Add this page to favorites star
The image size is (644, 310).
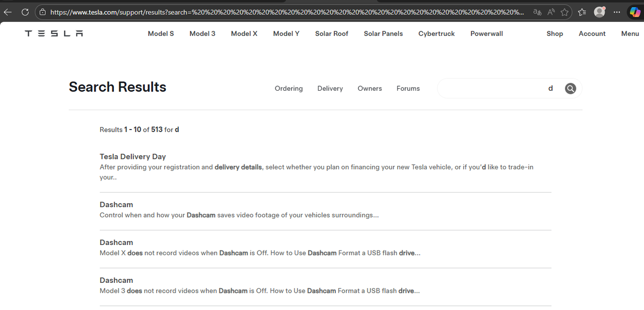[x=564, y=12]
